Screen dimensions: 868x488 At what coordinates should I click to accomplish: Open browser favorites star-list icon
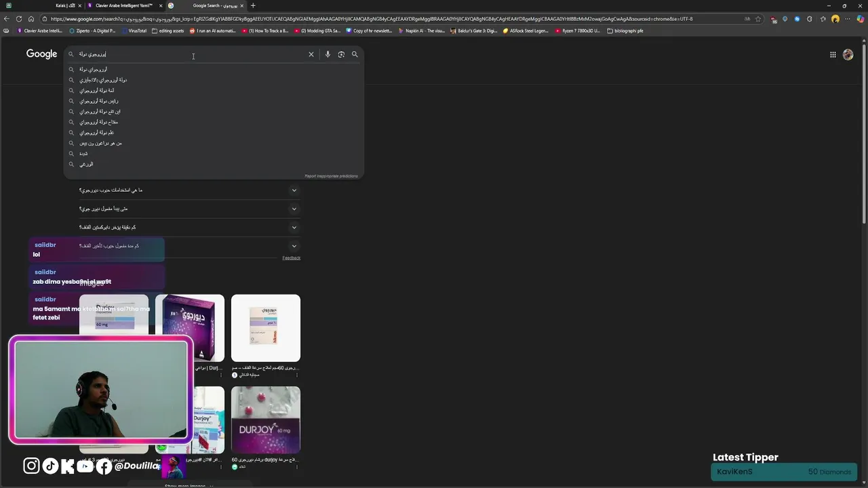[x=823, y=19]
